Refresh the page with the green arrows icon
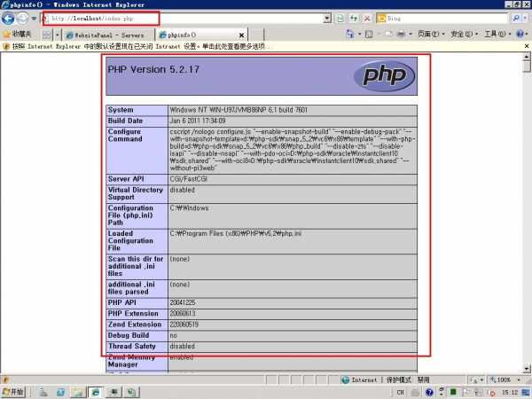532x399 pixels. 354,19
